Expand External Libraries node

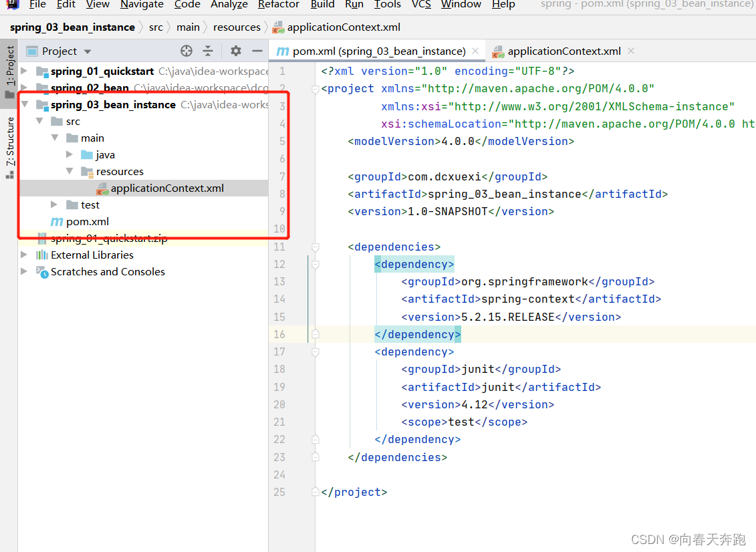(24, 255)
